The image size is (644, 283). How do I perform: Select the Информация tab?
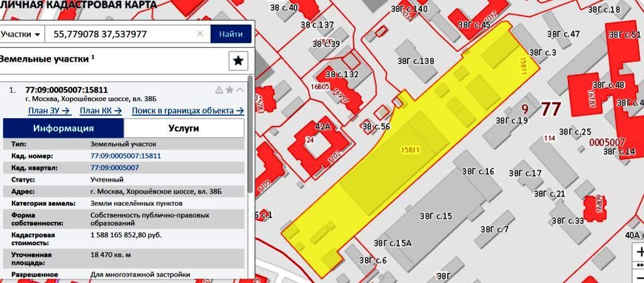pos(64,128)
